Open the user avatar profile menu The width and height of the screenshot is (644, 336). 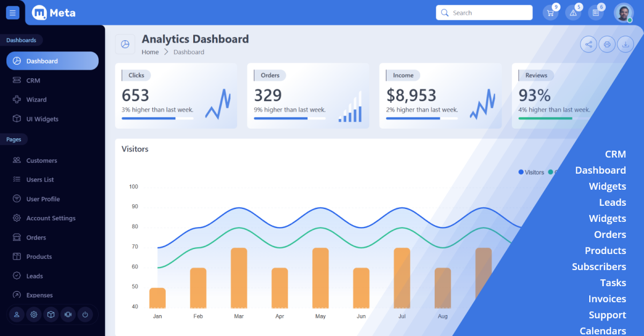tap(623, 13)
